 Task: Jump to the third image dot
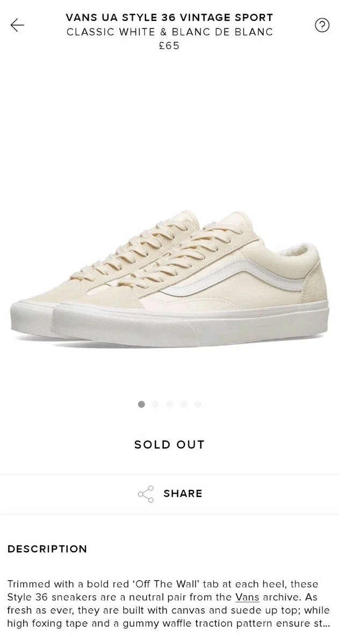point(169,404)
